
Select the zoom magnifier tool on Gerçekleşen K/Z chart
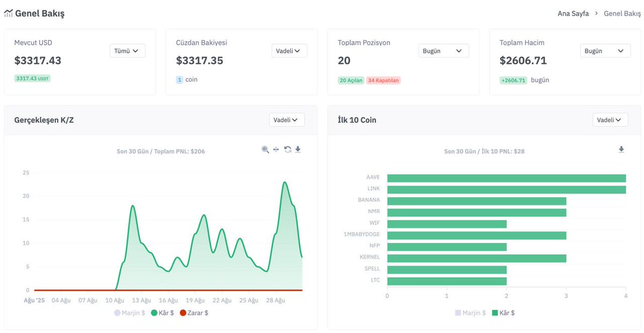pos(265,150)
